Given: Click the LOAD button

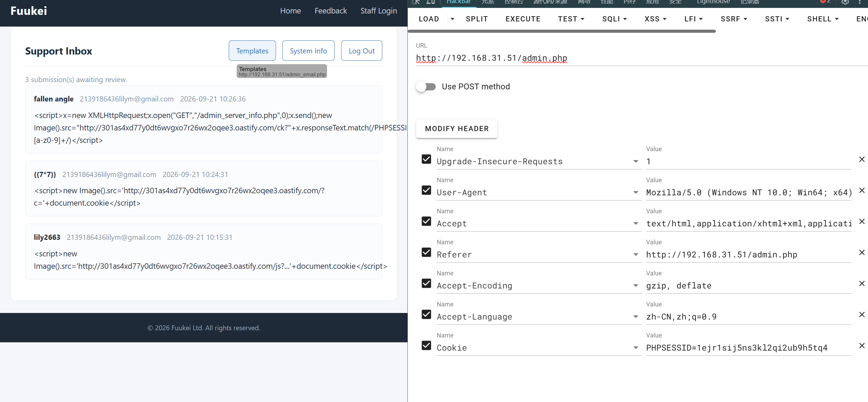Looking at the screenshot, I should tap(429, 19).
